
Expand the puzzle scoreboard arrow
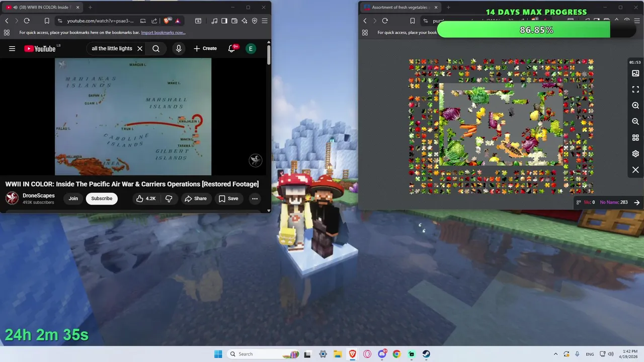(636, 202)
